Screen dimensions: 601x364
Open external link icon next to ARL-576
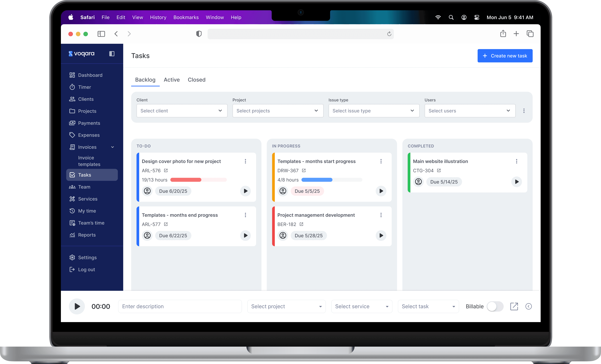coord(166,171)
